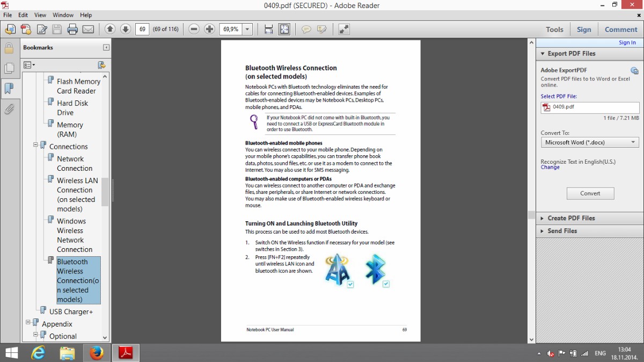Screen dimensions: 644x362
Task: Collapse the Appendix bookmark node
Action: [x=28, y=322]
